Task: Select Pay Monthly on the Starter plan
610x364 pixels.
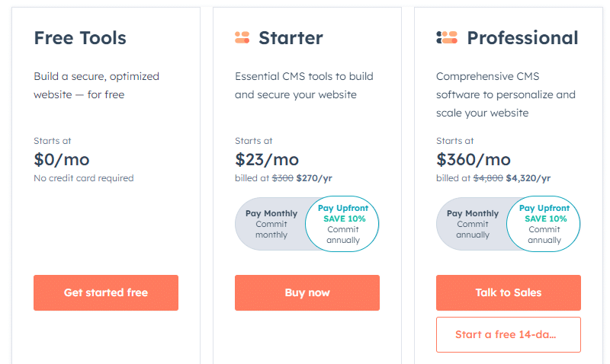Action: (x=271, y=224)
